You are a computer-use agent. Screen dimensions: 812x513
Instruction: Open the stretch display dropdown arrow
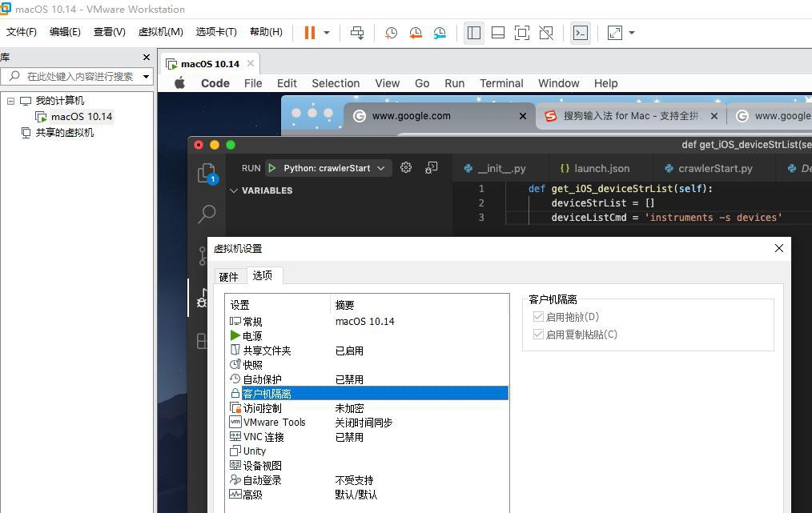(x=632, y=33)
